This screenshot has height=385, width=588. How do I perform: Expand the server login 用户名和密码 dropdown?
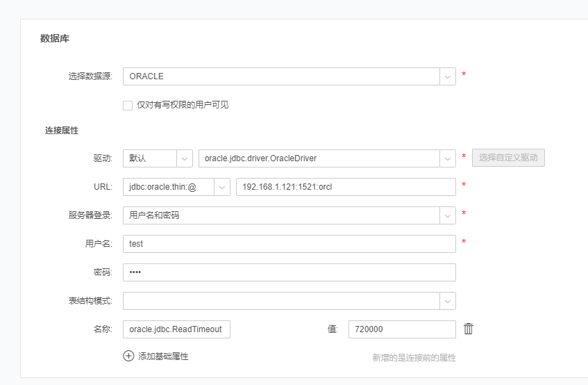(448, 215)
